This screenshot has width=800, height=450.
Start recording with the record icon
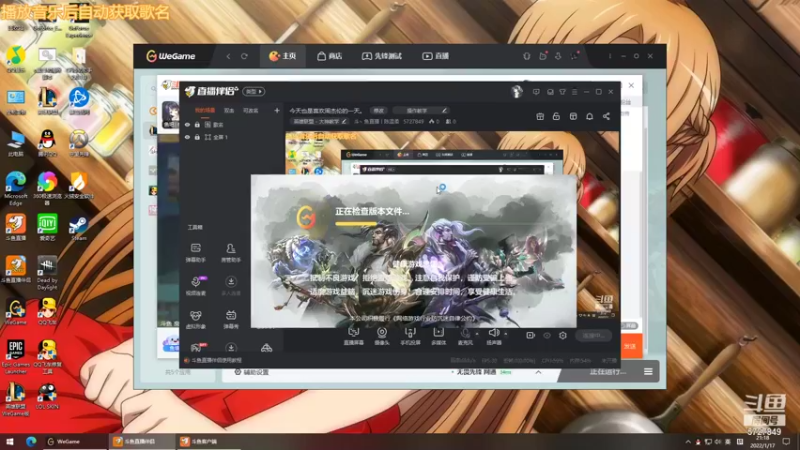pyautogui.click(x=531, y=335)
